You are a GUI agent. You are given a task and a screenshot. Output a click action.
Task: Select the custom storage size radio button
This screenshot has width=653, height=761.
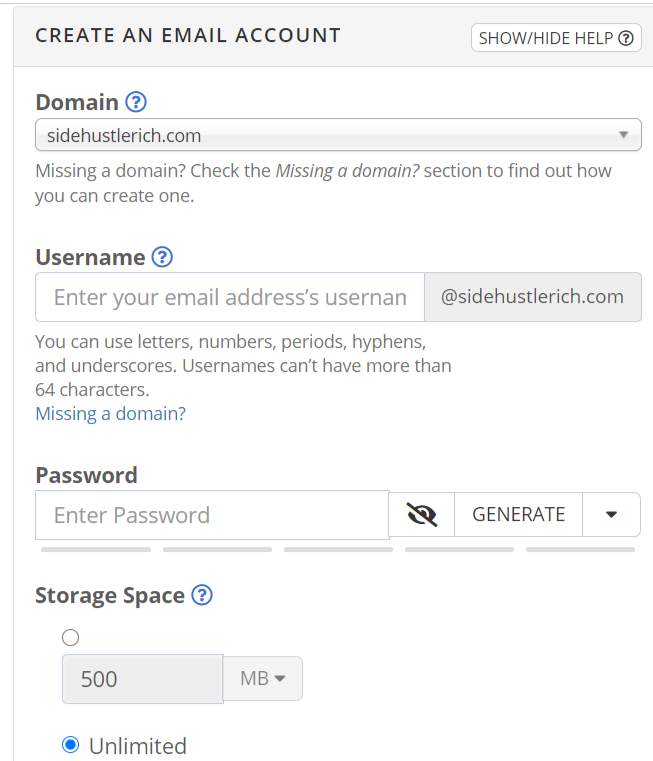[70, 637]
